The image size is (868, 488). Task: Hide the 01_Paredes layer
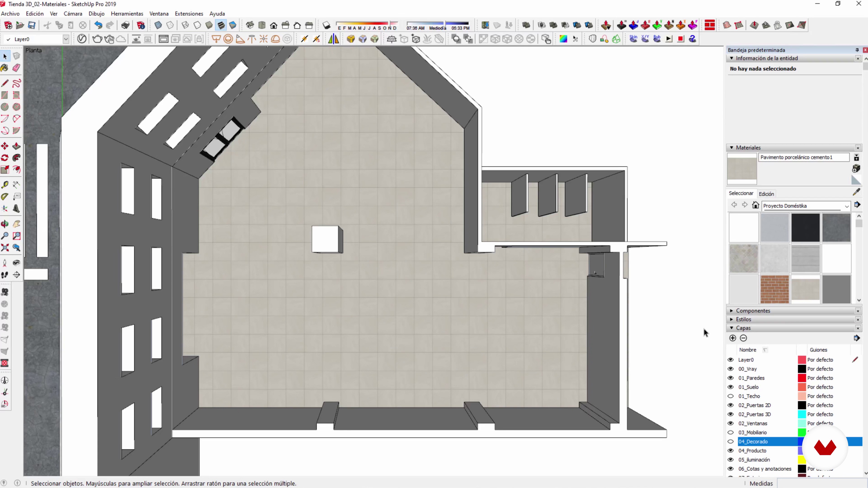[x=731, y=378]
